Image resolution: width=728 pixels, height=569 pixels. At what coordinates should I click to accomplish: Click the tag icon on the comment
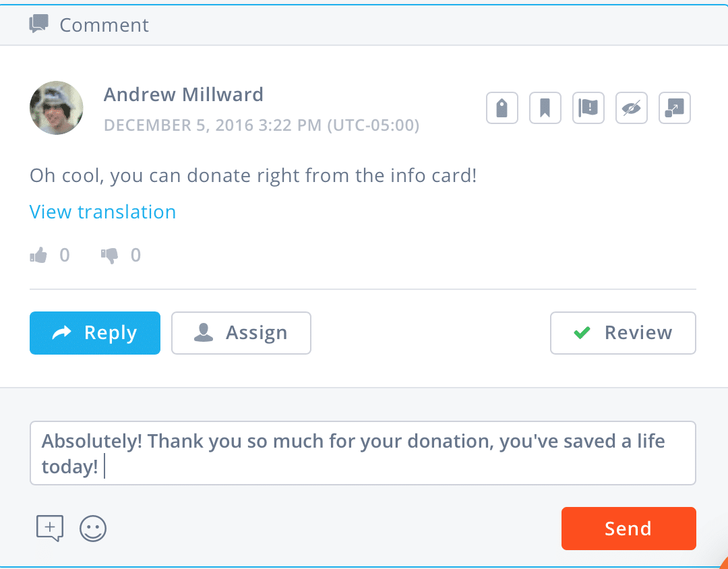pos(502,108)
